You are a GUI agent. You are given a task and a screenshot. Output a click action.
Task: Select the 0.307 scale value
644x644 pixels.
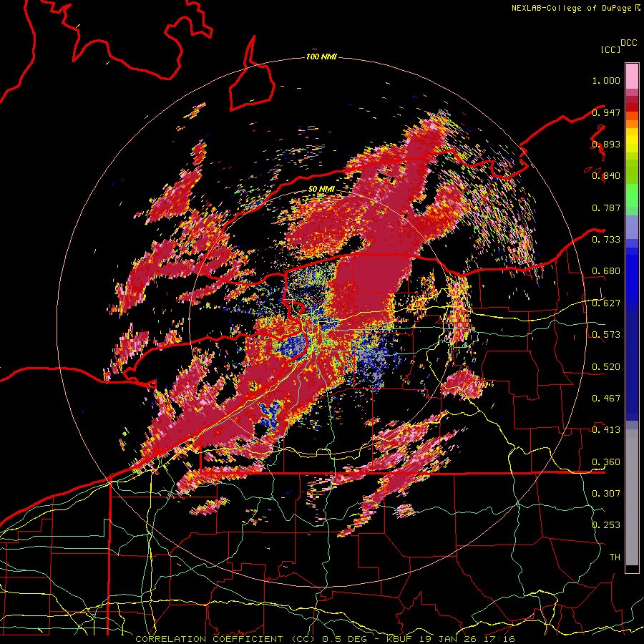click(x=606, y=493)
